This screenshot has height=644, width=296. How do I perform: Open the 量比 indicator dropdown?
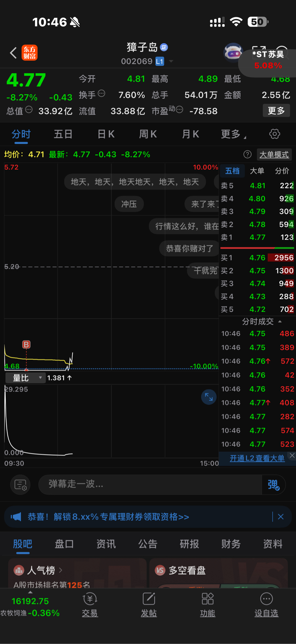[25, 378]
